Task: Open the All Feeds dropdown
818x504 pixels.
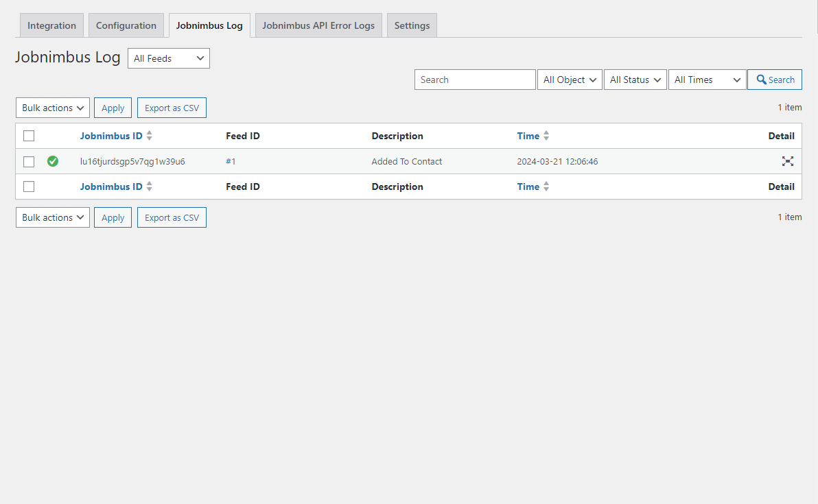Action: [x=169, y=58]
